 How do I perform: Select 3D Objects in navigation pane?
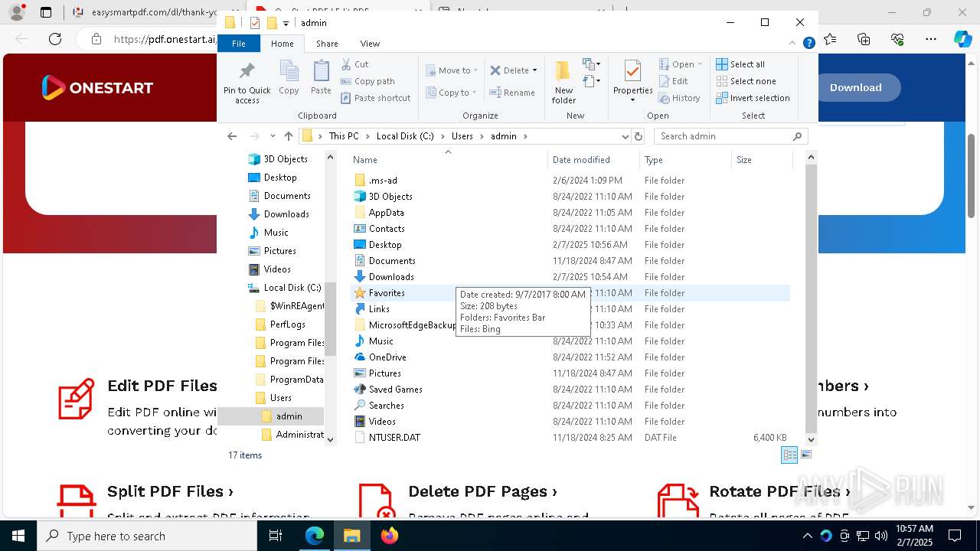pyautogui.click(x=286, y=159)
